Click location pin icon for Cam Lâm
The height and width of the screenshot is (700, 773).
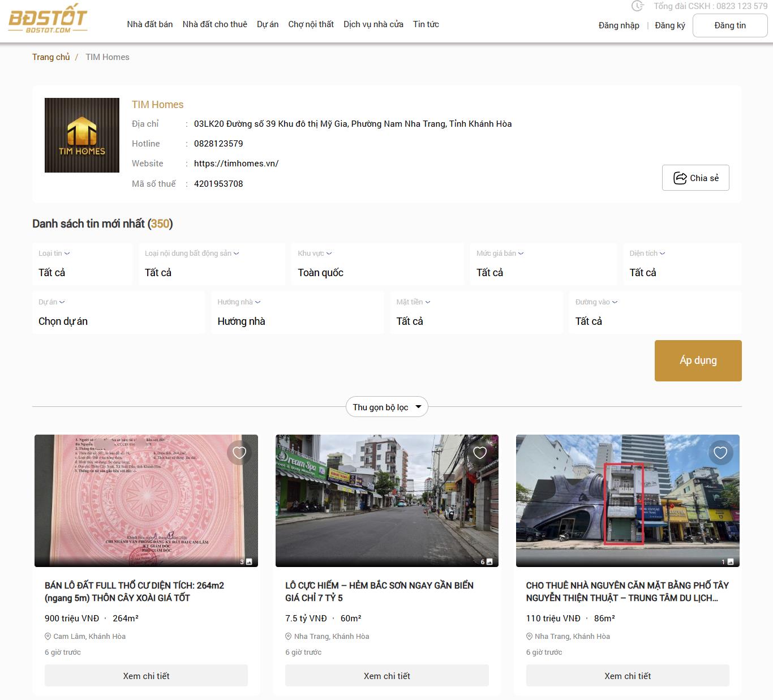(x=48, y=637)
